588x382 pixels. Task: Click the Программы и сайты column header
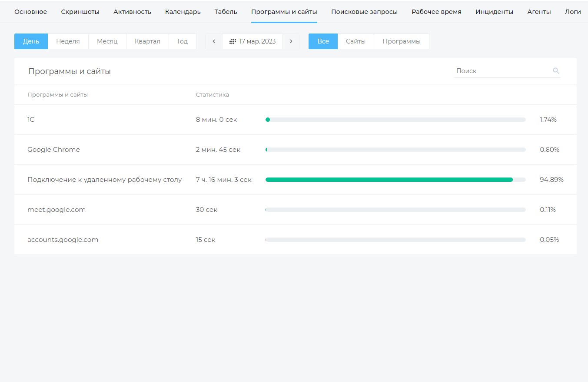[x=57, y=94]
